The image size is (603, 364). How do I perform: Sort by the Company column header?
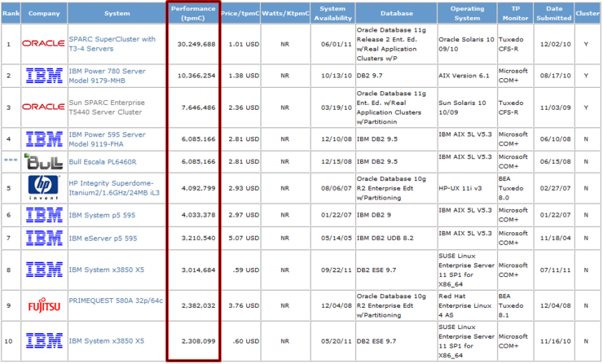point(44,13)
